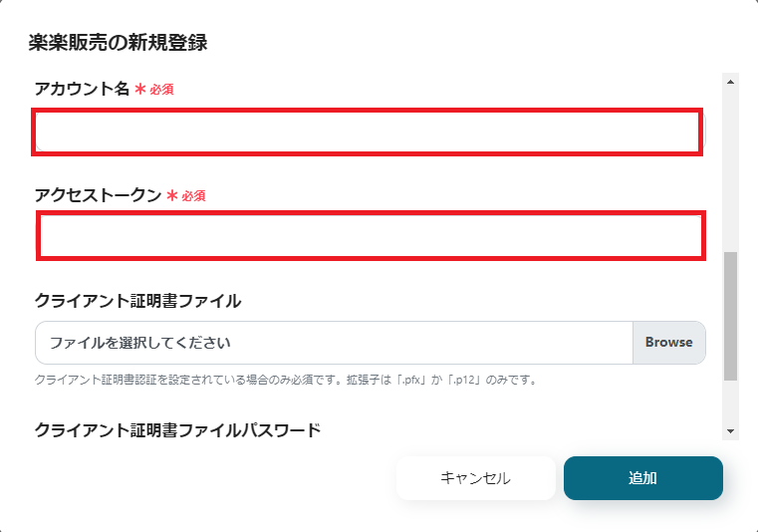758x532 pixels.
Task: Cancel with the キャンセル button
Action: tap(475, 478)
